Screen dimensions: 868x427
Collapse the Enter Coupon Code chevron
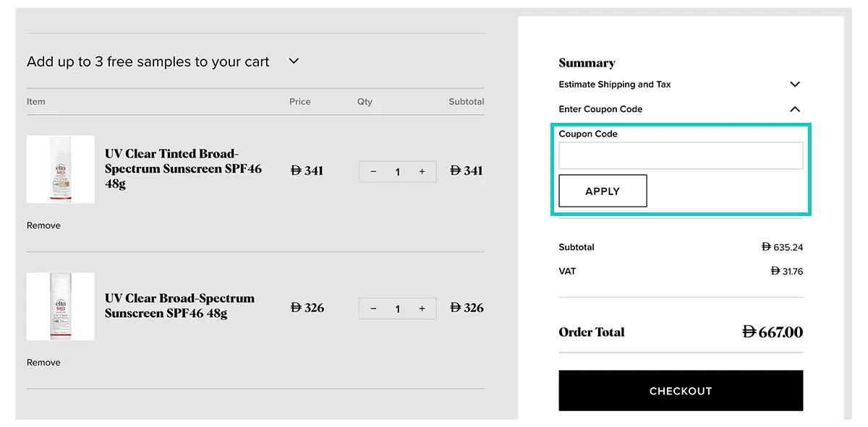tap(795, 109)
